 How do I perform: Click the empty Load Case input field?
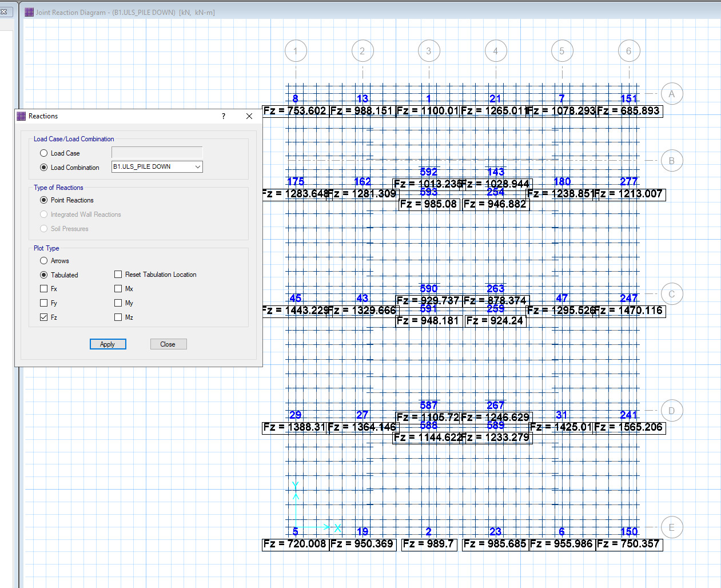(x=157, y=153)
